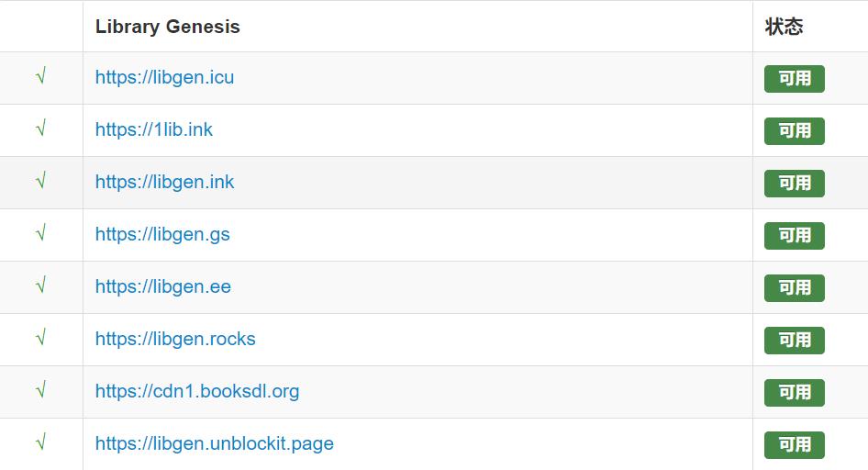Click the Library Genesis column header
This screenshot has width=868, height=470.
click(x=167, y=27)
